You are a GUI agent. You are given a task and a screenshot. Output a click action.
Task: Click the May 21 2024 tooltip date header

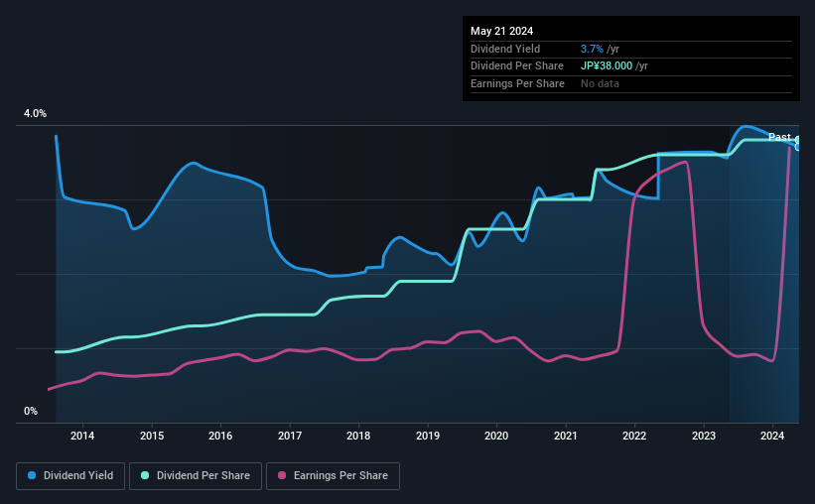click(x=501, y=31)
